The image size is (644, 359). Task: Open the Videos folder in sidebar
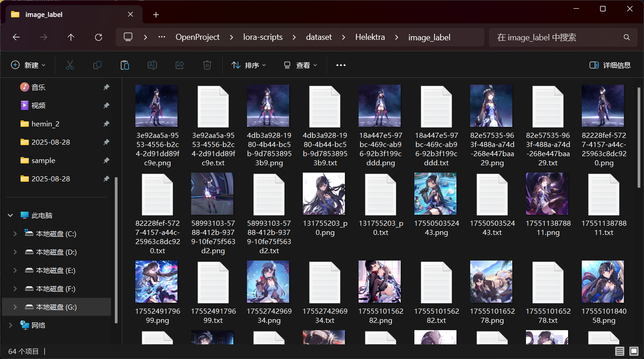pos(38,105)
